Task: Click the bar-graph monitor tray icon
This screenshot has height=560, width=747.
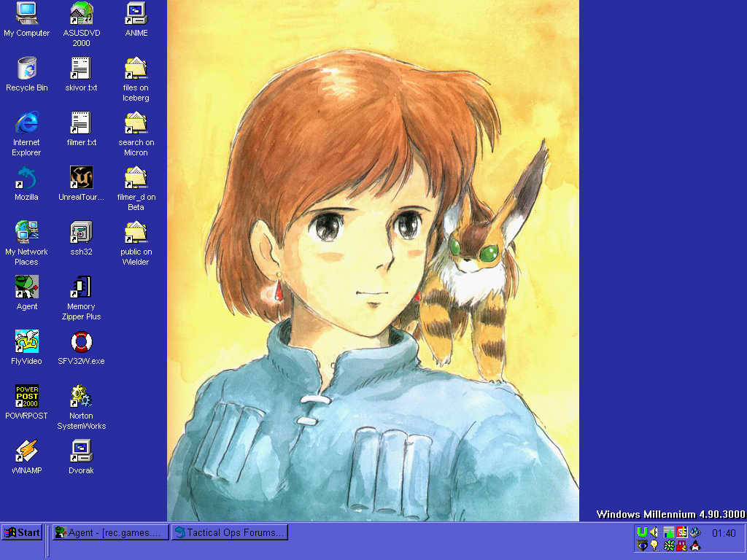Action: (669, 532)
